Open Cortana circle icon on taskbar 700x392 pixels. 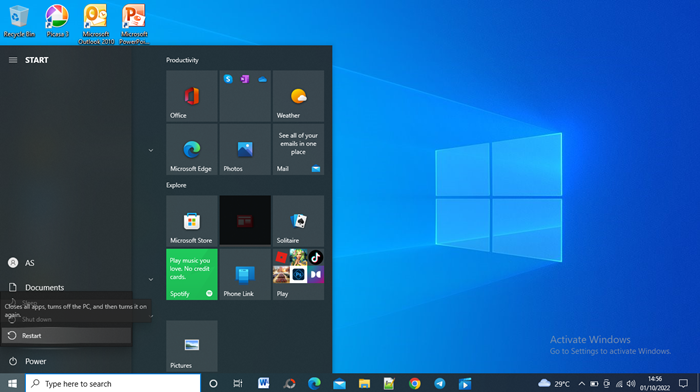[x=213, y=383]
